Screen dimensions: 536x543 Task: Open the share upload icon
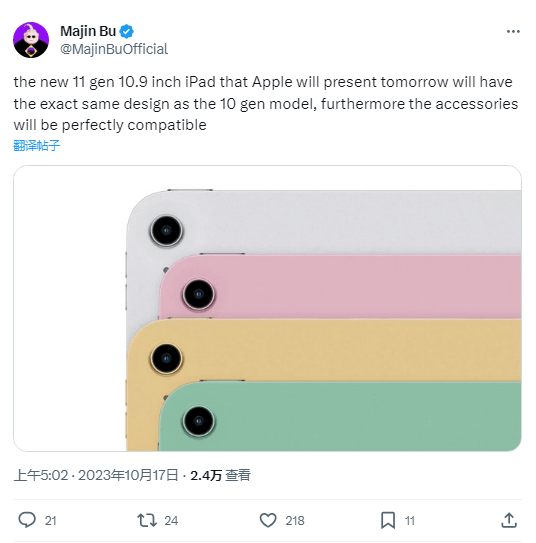click(509, 520)
